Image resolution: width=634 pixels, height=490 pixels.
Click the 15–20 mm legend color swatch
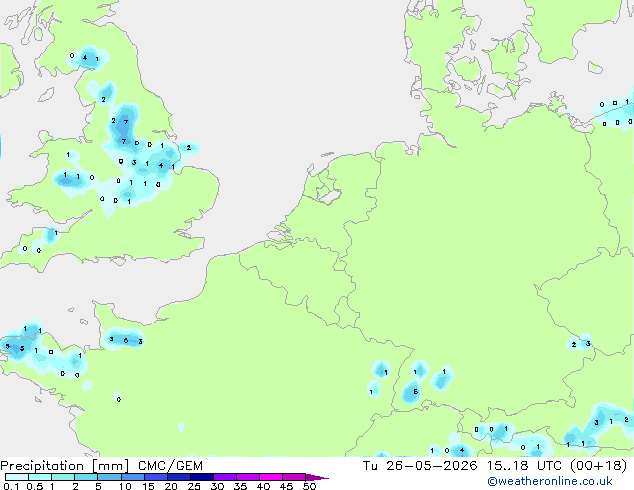[x=155, y=477]
